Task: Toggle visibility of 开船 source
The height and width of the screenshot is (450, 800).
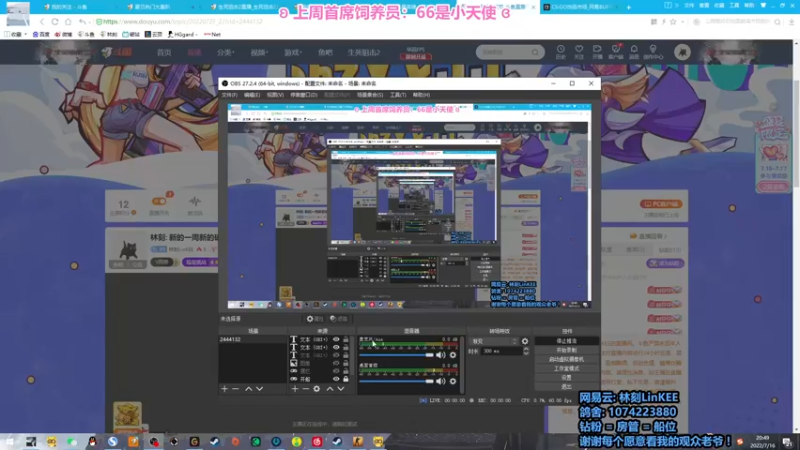Action: pos(336,379)
